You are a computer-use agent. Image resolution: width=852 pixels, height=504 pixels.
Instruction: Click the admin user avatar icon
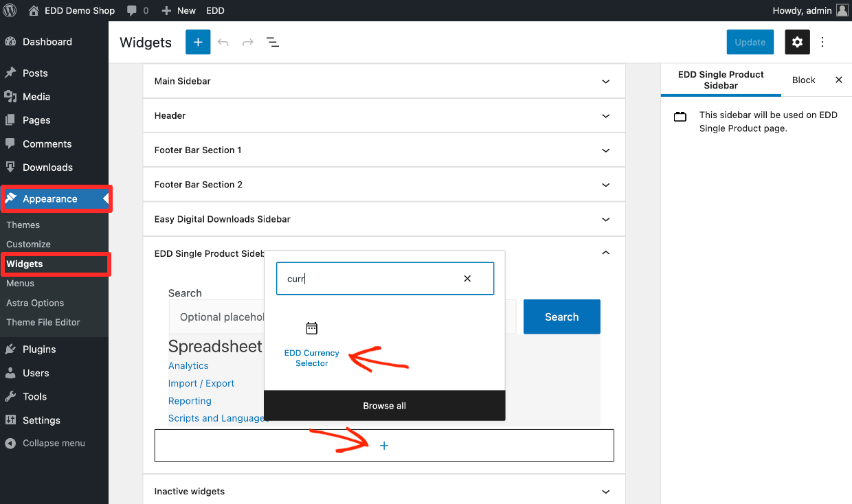(842, 10)
